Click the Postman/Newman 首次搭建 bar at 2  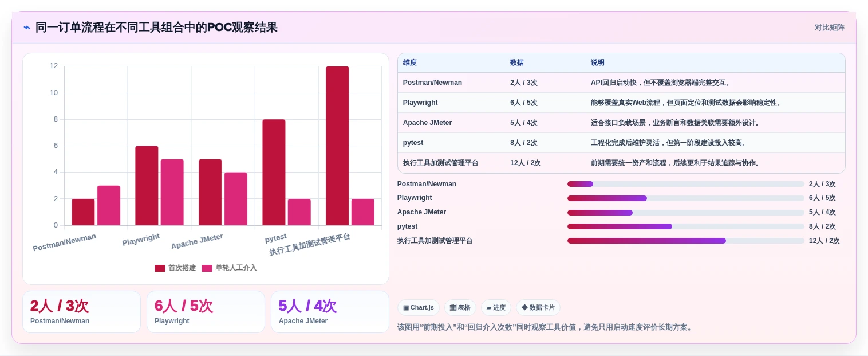click(x=83, y=212)
